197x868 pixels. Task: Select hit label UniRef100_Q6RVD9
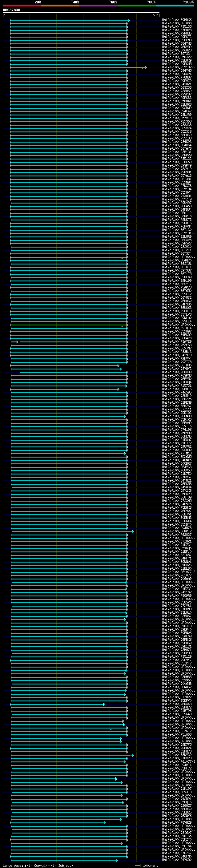177,47
